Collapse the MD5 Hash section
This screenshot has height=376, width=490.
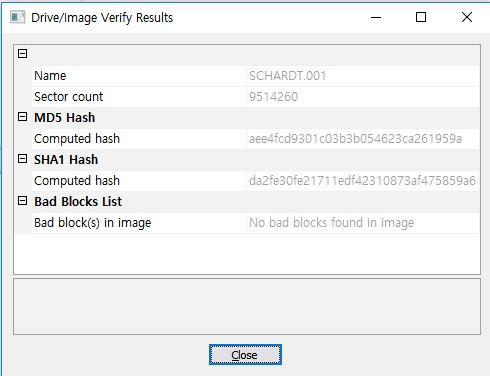pos(22,117)
